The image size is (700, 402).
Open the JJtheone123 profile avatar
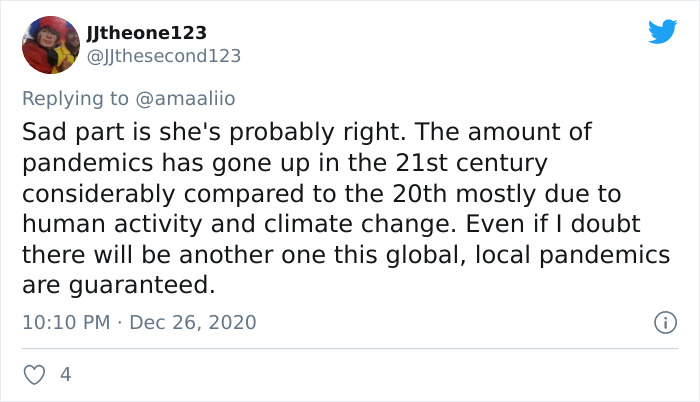[x=50, y=46]
